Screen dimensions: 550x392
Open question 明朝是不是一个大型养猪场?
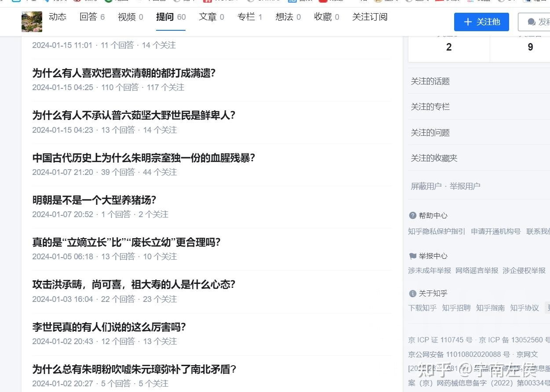[x=94, y=200]
